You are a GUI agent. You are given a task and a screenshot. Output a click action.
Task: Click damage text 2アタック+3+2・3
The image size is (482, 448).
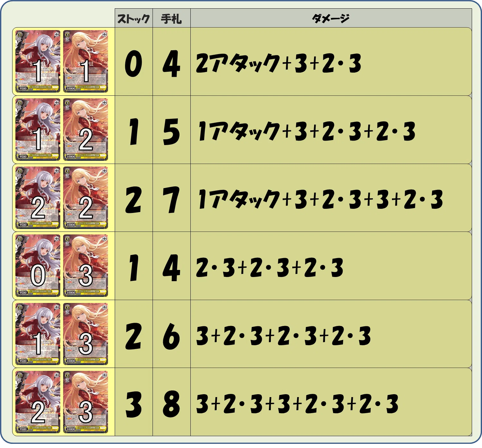pos(278,63)
